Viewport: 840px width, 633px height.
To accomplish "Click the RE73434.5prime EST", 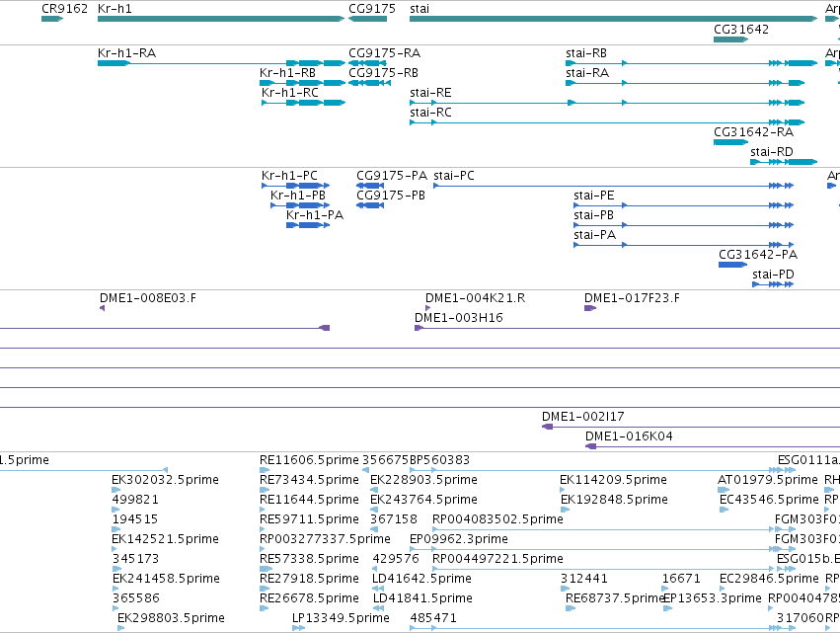I will tap(265, 490).
